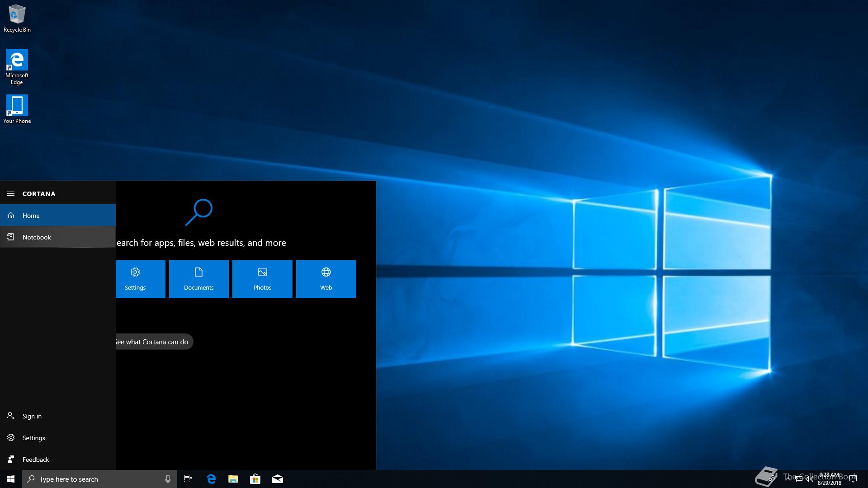Screen dimensions: 868x488
Task: Click the Notebook icon in Cortana sidebar
Action: [11, 237]
